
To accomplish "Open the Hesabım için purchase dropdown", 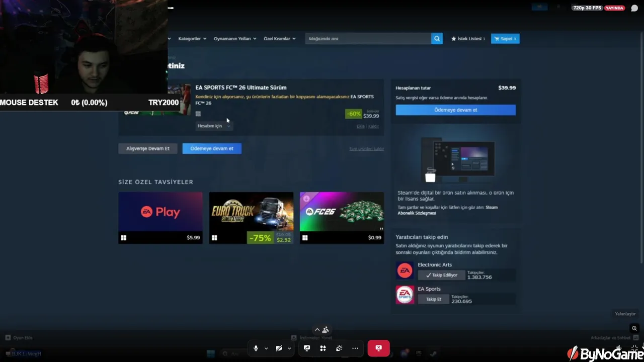I will click(x=214, y=126).
